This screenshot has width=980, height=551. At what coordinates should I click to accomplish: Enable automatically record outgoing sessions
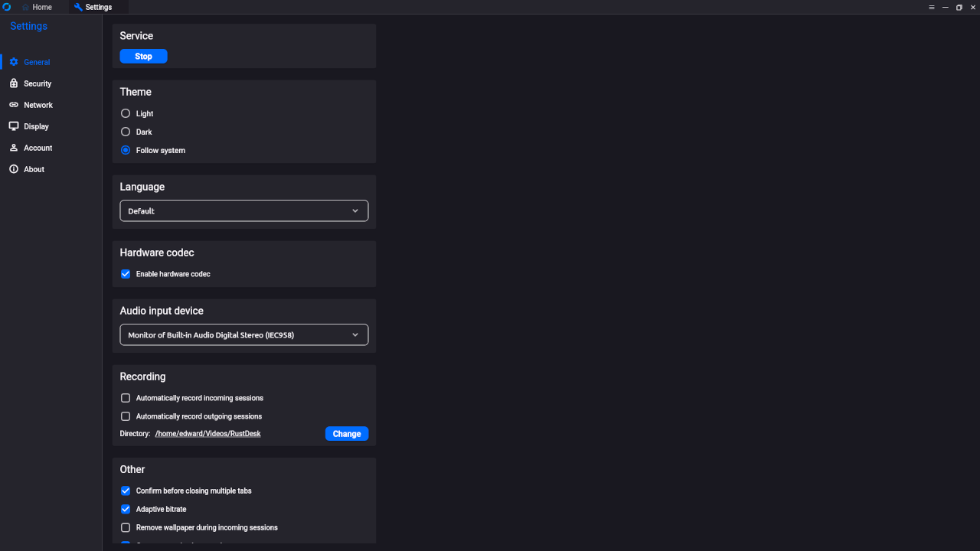tap(126, 416)
